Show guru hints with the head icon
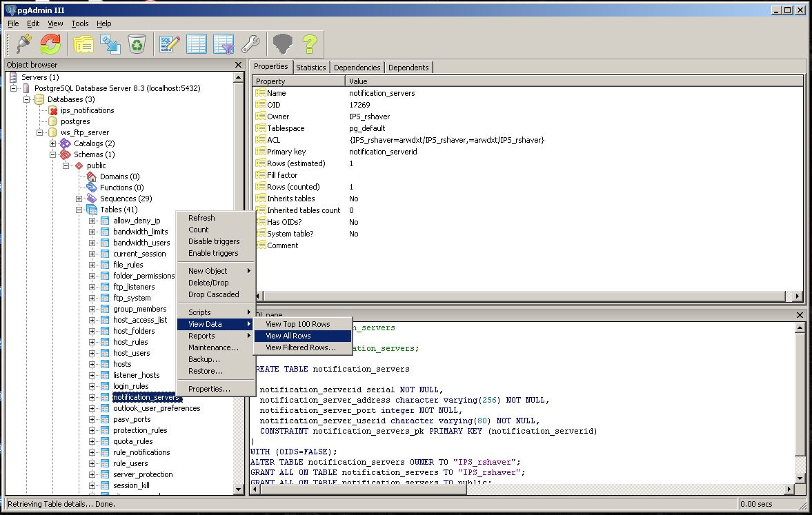812x515 pixels. (x=283, y=44)
